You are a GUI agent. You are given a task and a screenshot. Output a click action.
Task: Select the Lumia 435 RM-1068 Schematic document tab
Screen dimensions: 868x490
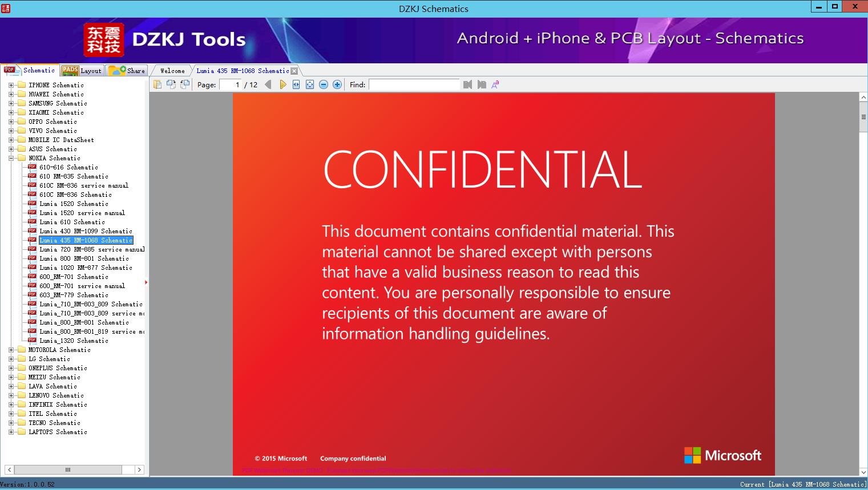(x=243, y=71)
